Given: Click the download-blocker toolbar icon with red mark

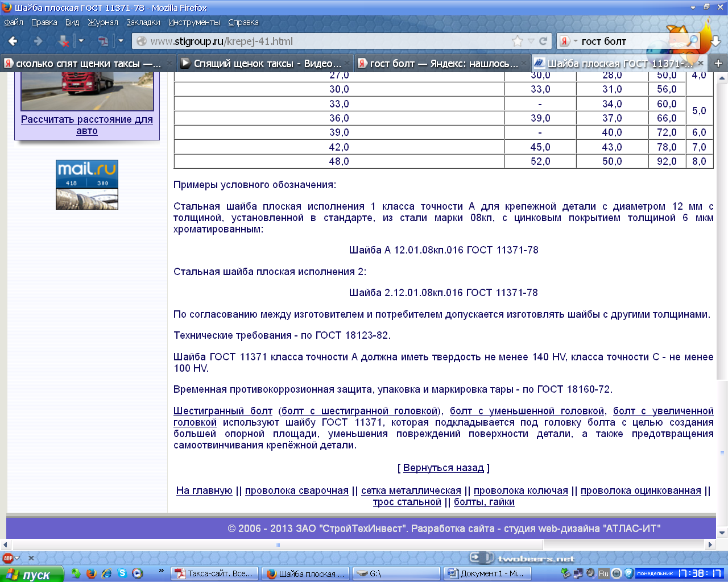Looking at the screenshot, I should [64, 41].
